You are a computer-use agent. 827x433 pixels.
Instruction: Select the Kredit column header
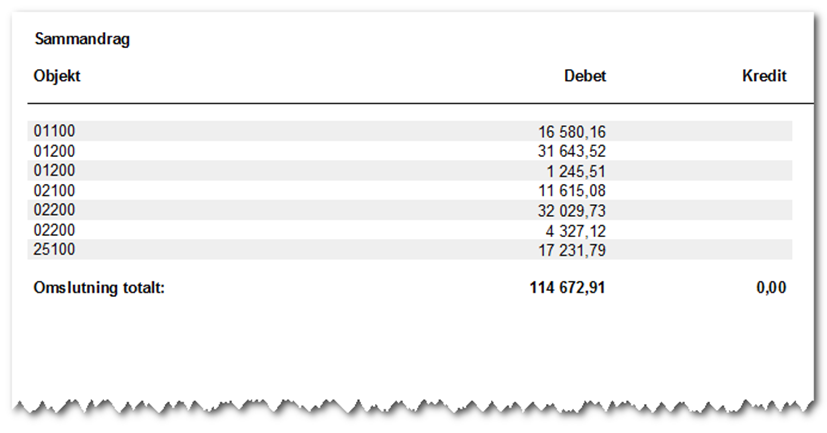click(x=764, y=76)
